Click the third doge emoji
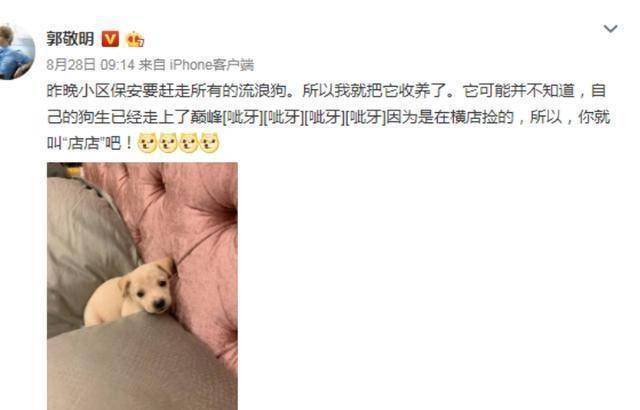The image size is (640, 410). coord(189,143)
